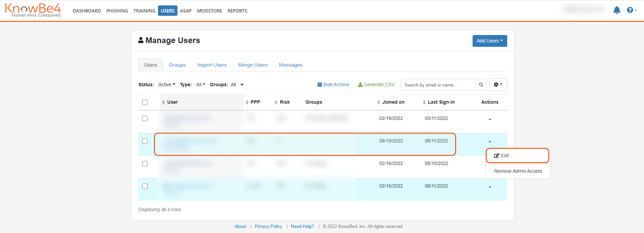644x233 pixels.
Task: Sort by the User column
Action: (172, 102)
